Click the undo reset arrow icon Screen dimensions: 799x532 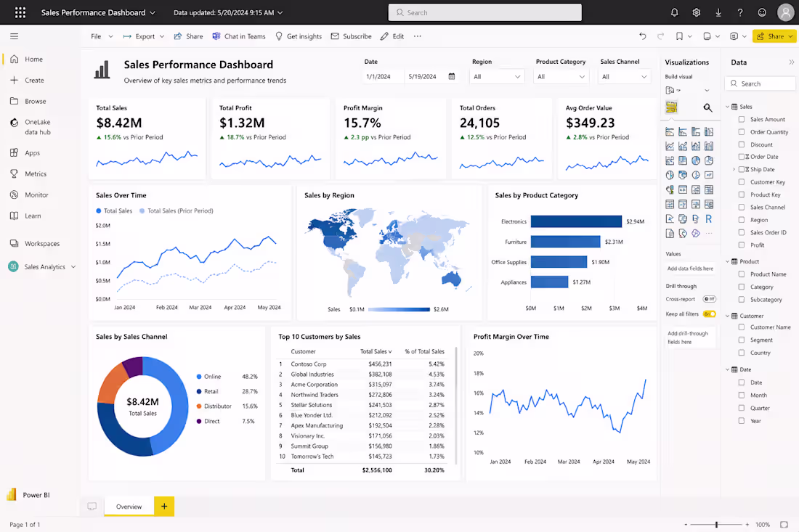pos(643,36)
